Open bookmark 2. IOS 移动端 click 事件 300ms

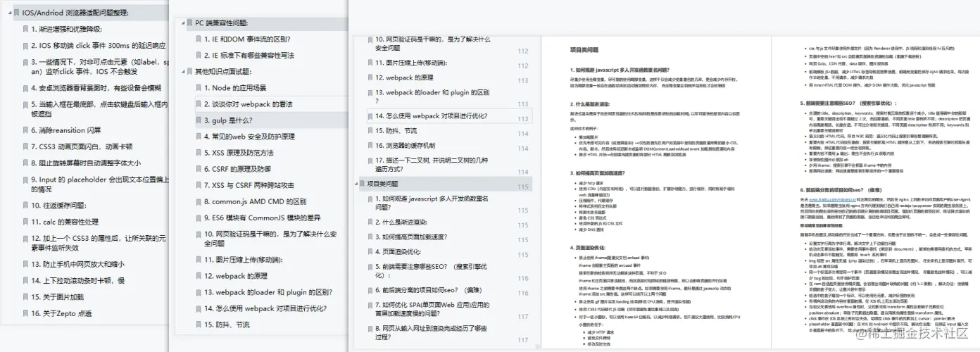click(99, 45)
